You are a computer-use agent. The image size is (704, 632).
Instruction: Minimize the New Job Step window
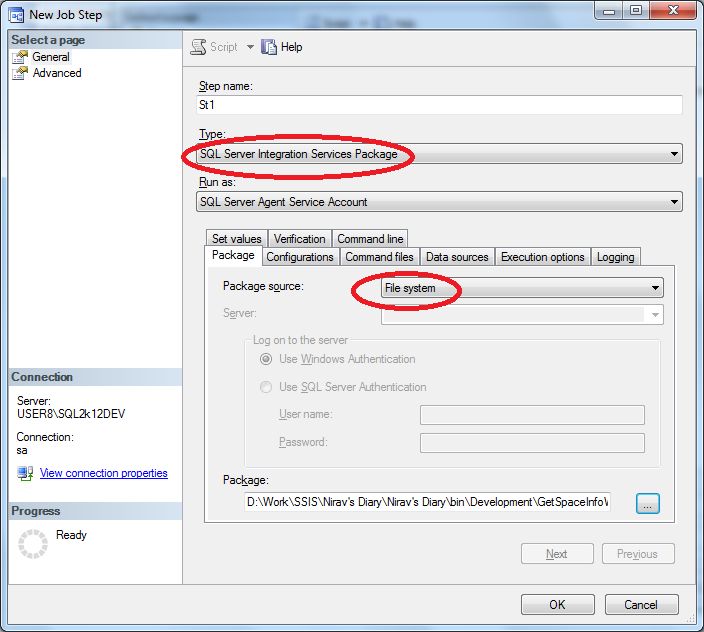tap(609, 11)
